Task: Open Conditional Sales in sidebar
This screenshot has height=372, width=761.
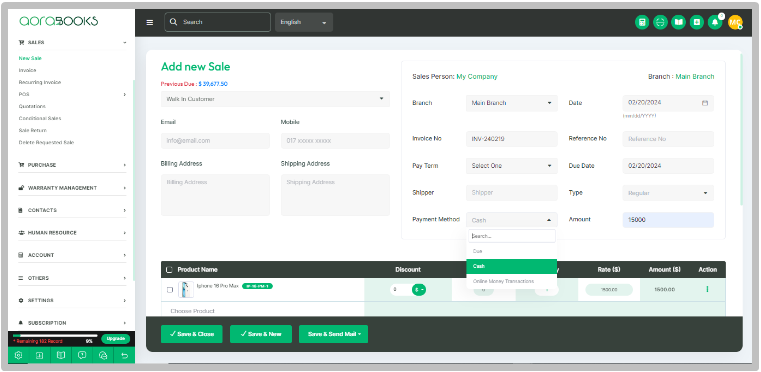Action: (40, 118)
